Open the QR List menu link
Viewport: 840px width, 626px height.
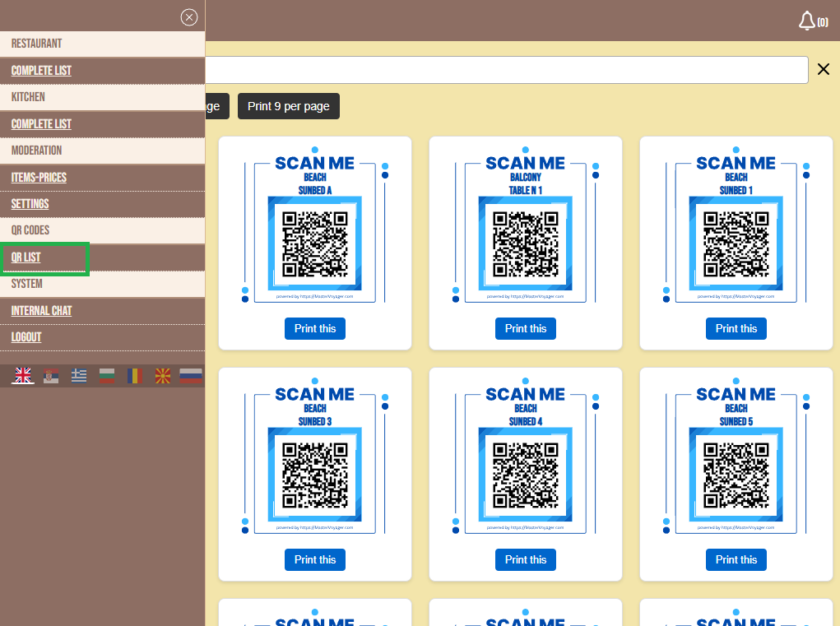coord(26,257)
